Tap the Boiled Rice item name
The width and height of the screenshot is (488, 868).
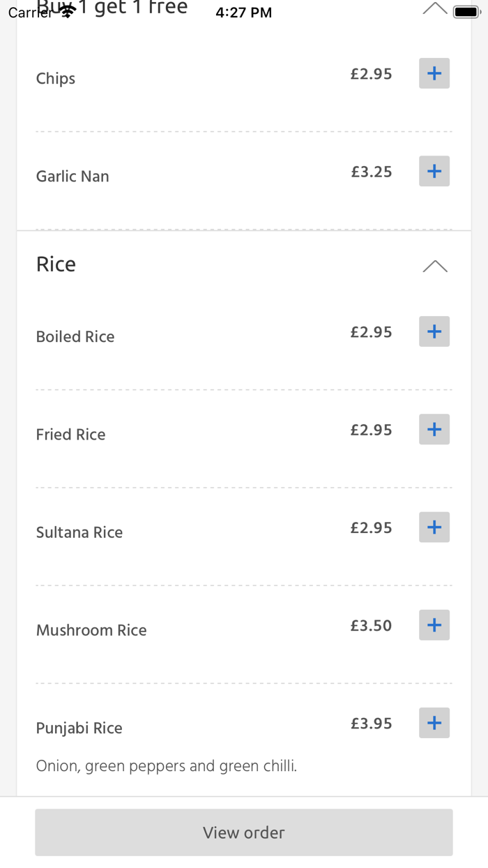[x=75, y=337]
